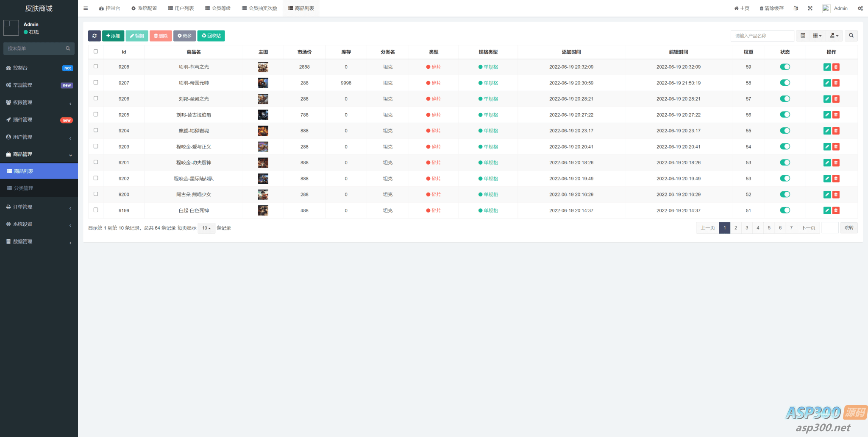
Task: Click the refresh table icon button
Action: click(94, 36)
